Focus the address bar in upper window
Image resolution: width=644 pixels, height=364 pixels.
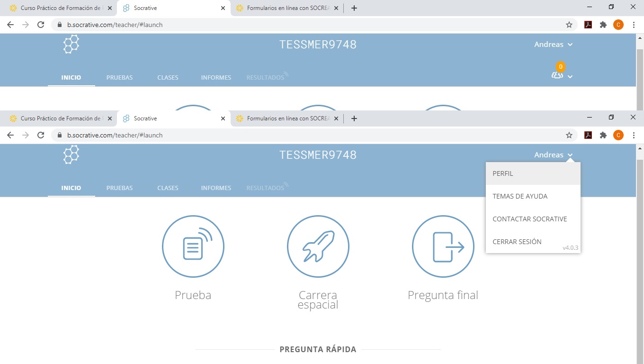pyautogui.click(x=314, y=25)
